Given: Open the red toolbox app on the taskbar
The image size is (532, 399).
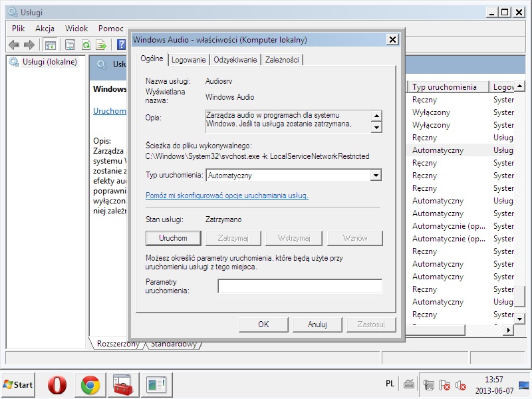Looking at the screenshot, I should click(123, 385).
